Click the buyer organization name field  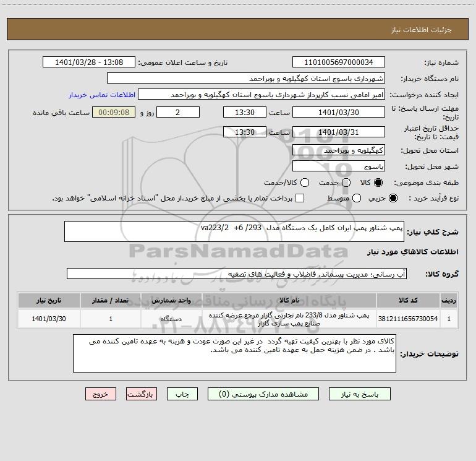coord(246,78)
